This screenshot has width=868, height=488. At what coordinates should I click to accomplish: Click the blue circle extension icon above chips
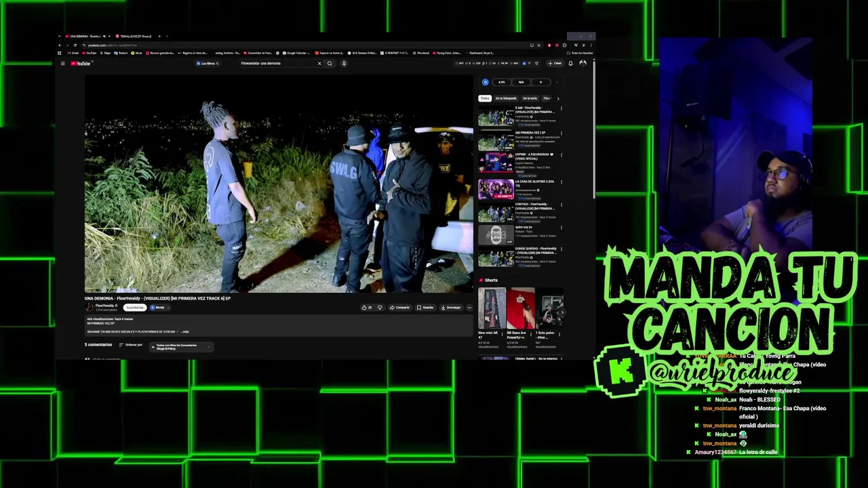[x=485, y=82]
